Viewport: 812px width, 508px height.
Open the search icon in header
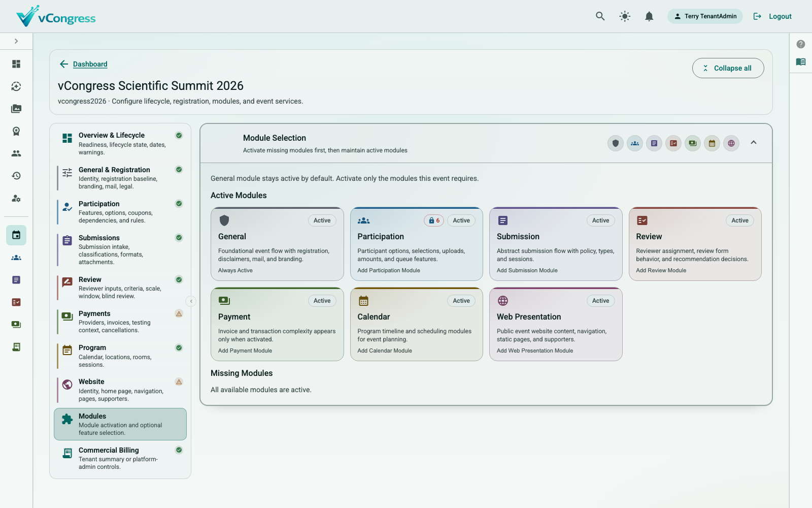pyautogui.click(x=600, y=16)
